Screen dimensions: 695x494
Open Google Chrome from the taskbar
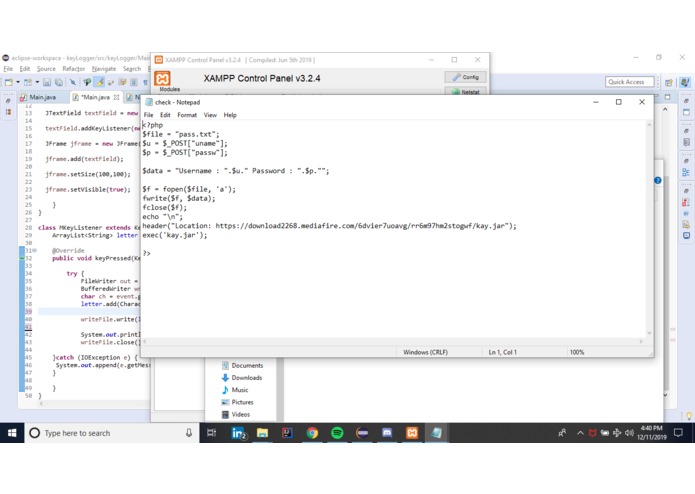pyautogui.click(x=312, y=433)
